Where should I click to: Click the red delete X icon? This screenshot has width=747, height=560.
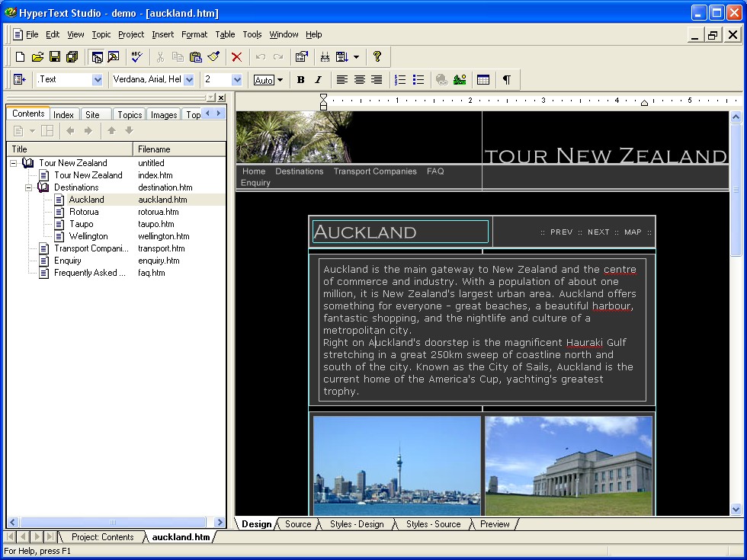236,56
